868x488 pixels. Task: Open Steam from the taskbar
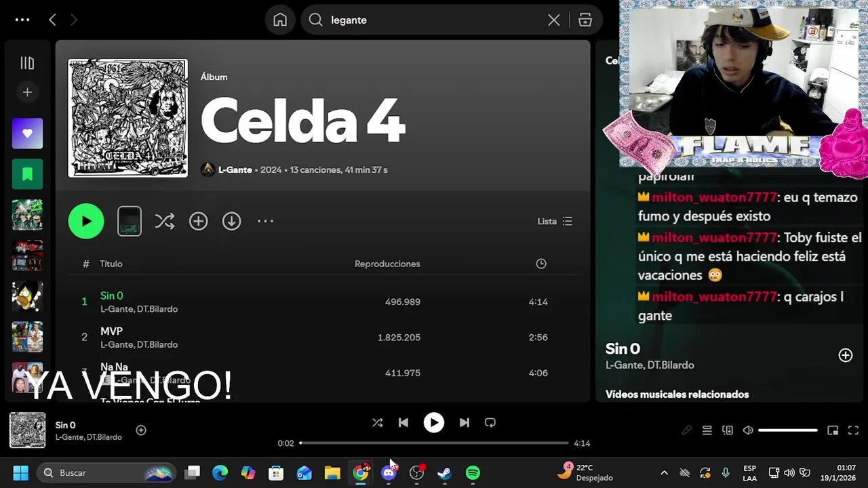click(445, 472)
